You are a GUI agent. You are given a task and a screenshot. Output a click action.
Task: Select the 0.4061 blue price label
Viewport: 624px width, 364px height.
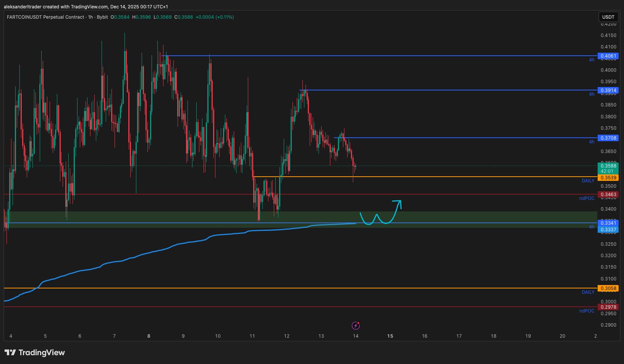pos(608,56)
